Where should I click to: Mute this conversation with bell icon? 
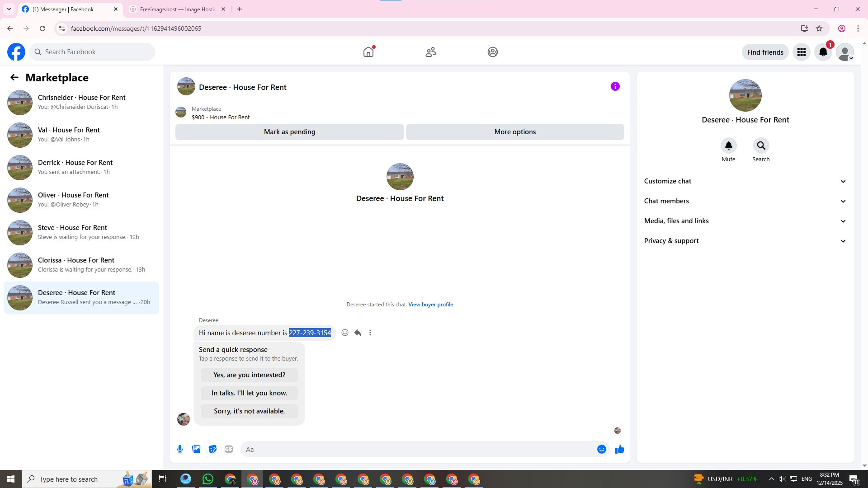[x=728, y=146]
